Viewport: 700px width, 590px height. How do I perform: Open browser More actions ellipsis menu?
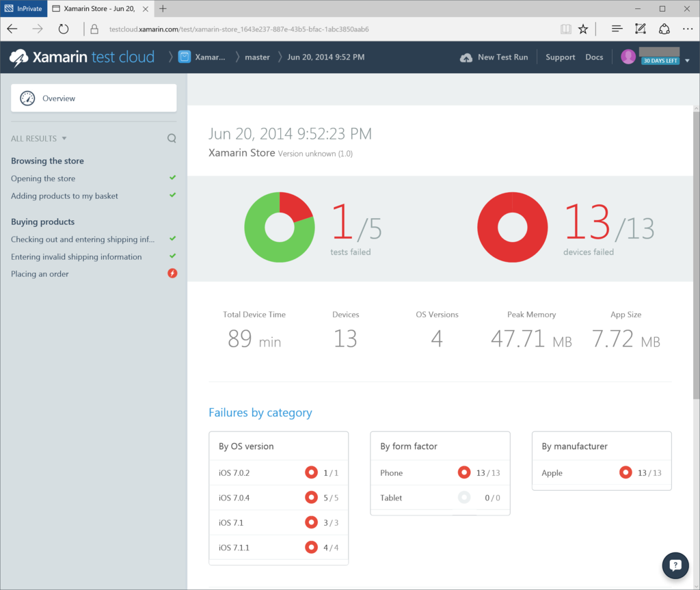click(x=688, y=29)
